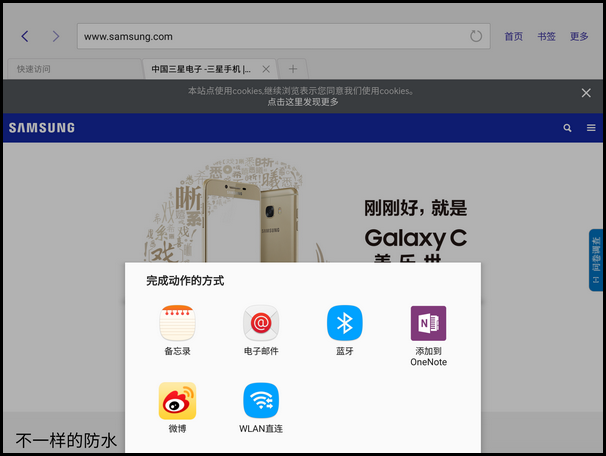This screenshot has width=606, height=456.
Task: Choose the Bluetooth (蓝牙) share icon
Action: coord(344,323)
